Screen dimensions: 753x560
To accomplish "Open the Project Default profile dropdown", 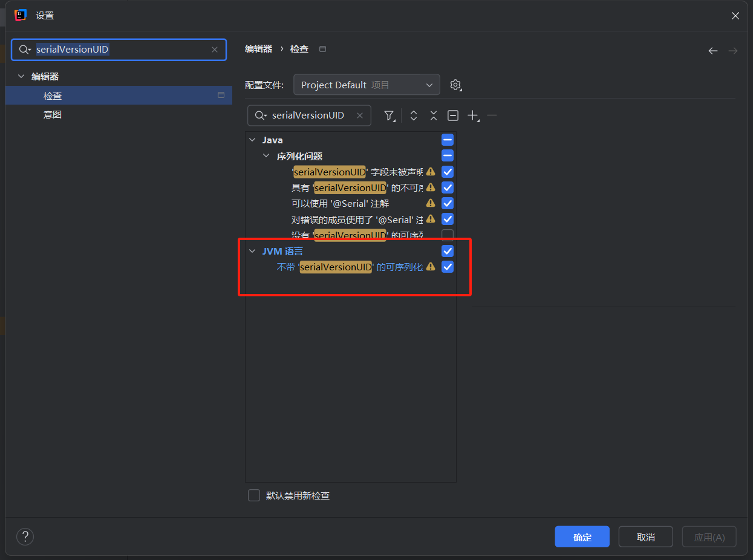I will (367, 85).
